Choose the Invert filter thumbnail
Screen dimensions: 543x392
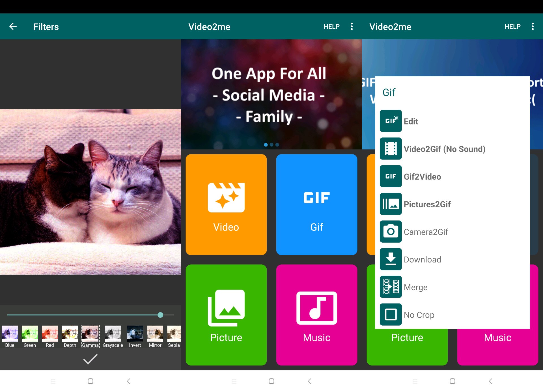[135, 336]
